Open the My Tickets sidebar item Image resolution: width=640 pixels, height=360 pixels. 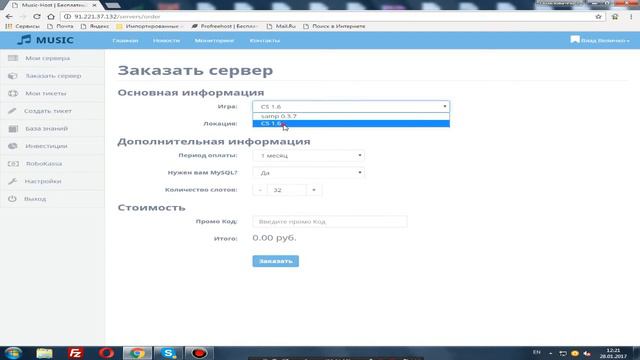click(52, 93)
